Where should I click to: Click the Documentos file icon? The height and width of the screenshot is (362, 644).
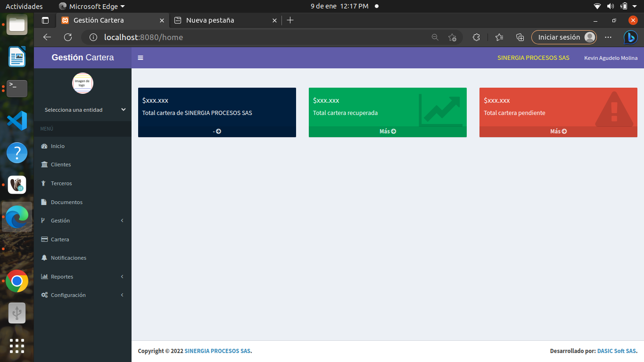pos(44,202)
